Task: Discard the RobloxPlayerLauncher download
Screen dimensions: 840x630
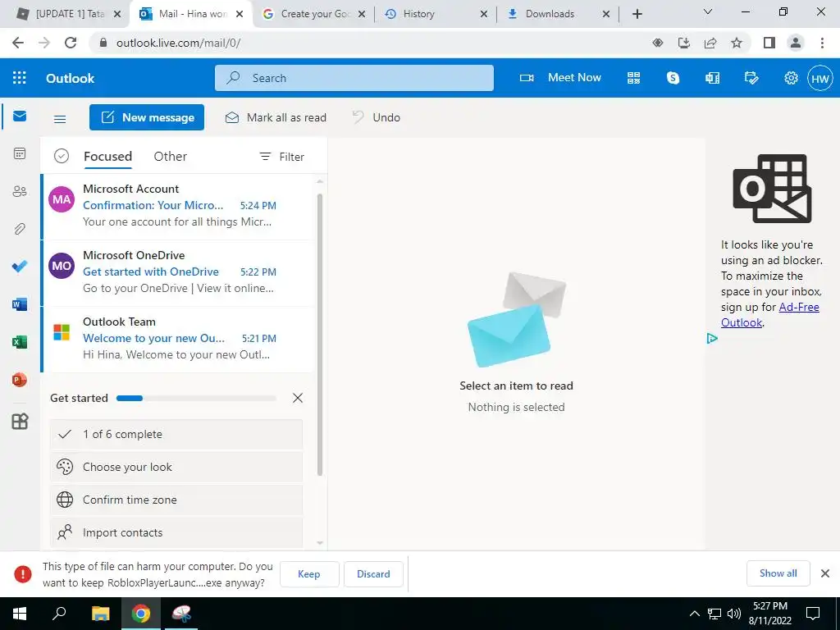Action: tap(373, 574)
